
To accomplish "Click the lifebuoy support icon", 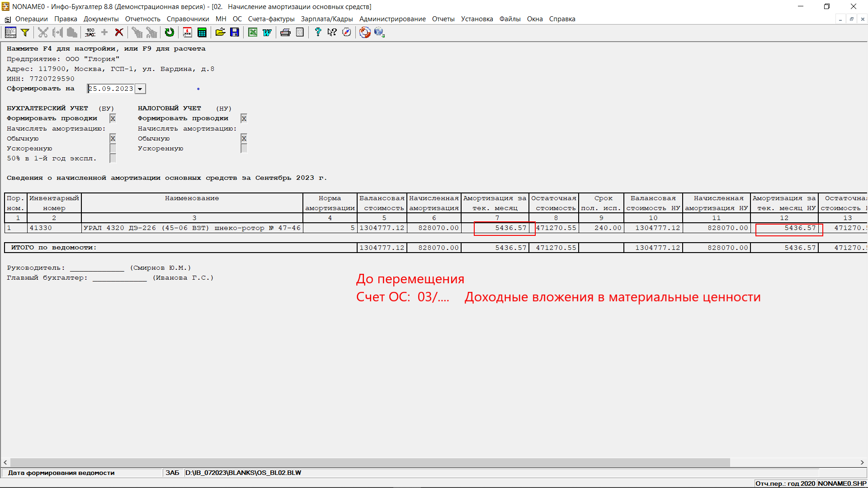I will (x=365, y=32).
